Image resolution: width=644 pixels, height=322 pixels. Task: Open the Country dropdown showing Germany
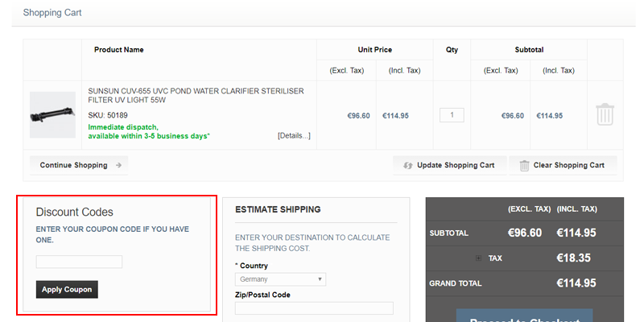coord(280,279)
